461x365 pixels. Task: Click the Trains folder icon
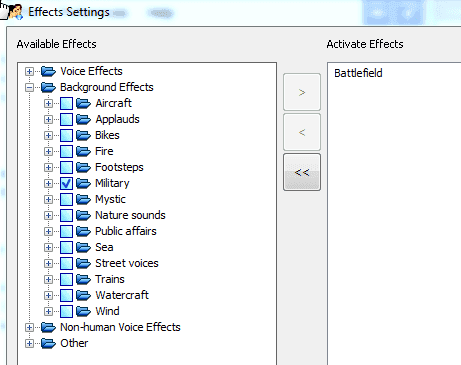83,279
